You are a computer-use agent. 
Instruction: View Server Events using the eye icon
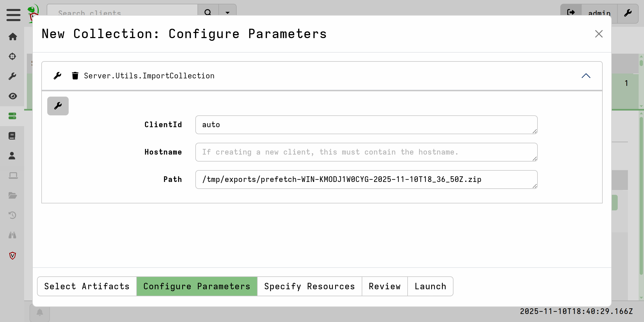click(13, 96)
